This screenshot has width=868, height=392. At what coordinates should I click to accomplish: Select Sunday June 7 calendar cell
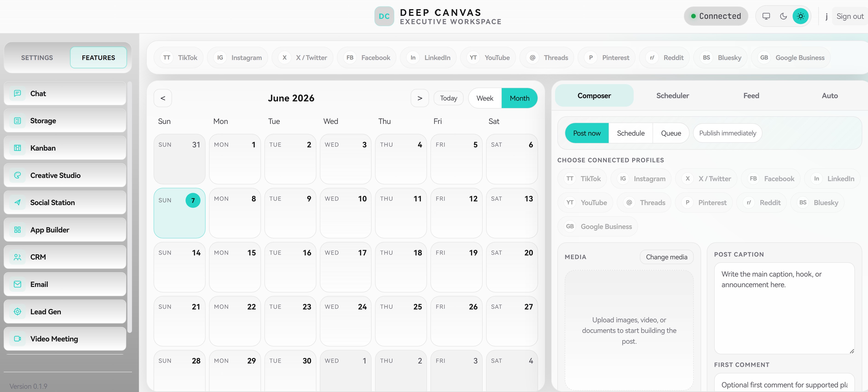(x=180, y=213)
